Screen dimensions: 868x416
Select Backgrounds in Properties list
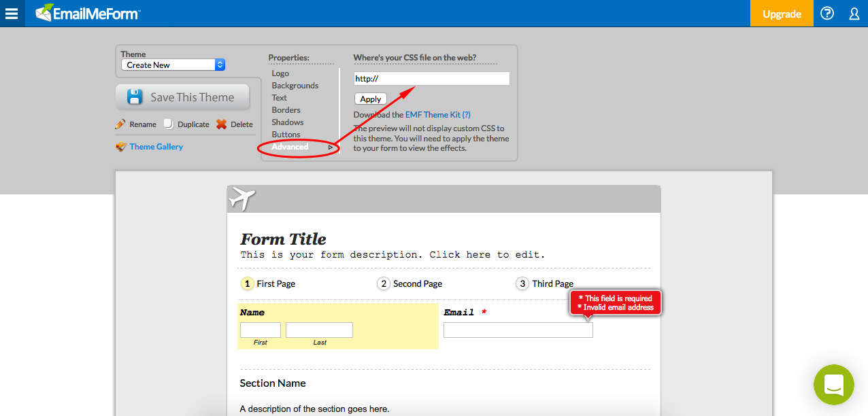pyautogui.click(x=295, y=86)
